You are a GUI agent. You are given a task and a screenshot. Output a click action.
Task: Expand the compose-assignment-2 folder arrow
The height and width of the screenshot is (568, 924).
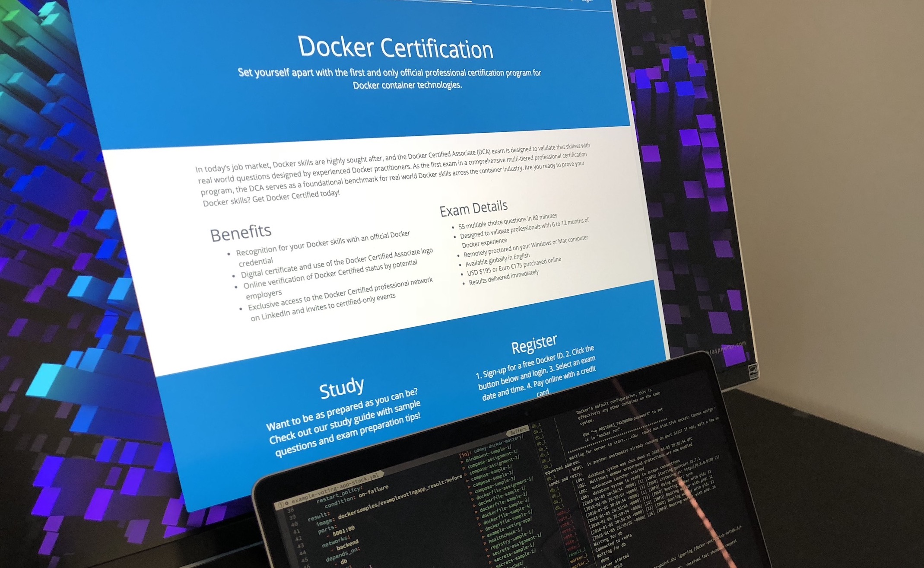(x=466, y=475)
